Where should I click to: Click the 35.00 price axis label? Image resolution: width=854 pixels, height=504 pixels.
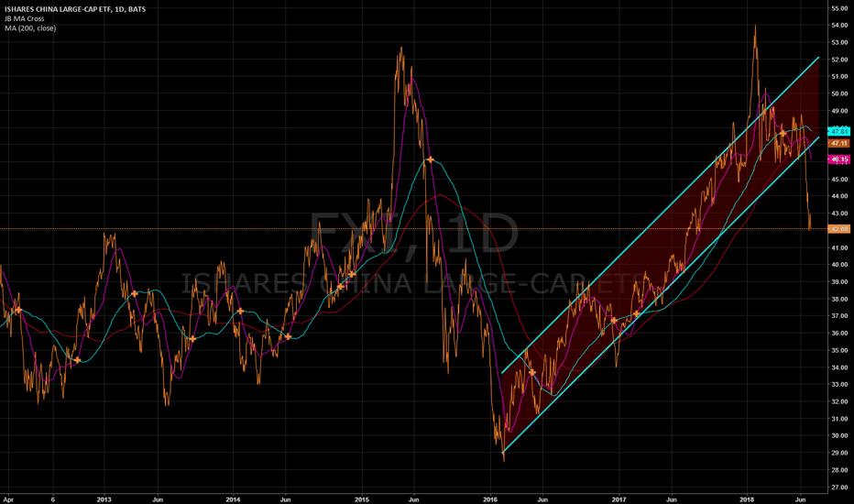[x=839, y=350]
